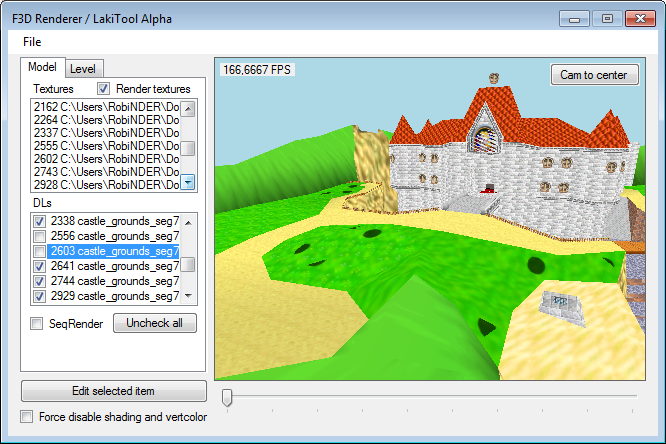Viewport: 666px width, 444px height.
Task: Click the FPS counter label
Action: [257, 70]
